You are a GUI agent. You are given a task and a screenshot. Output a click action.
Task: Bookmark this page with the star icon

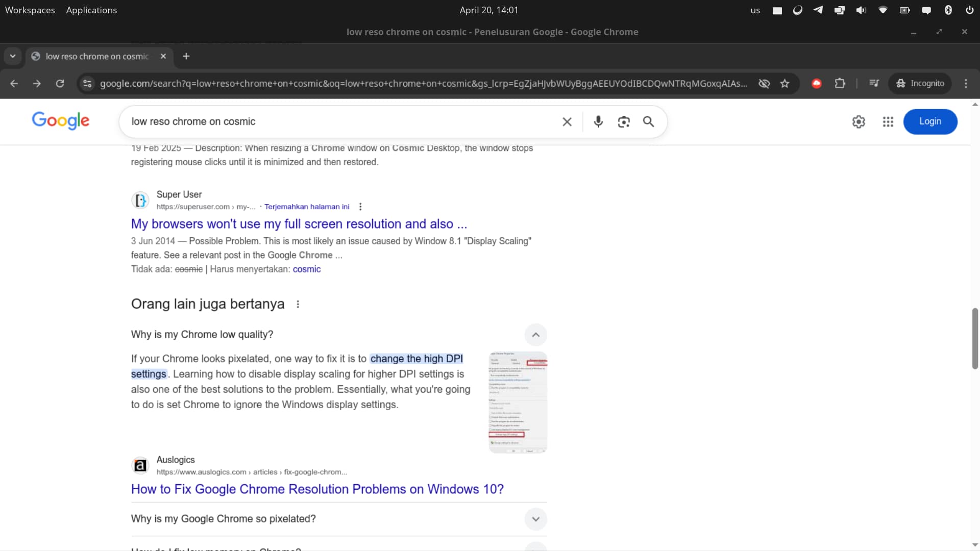[x=785, y=84]
